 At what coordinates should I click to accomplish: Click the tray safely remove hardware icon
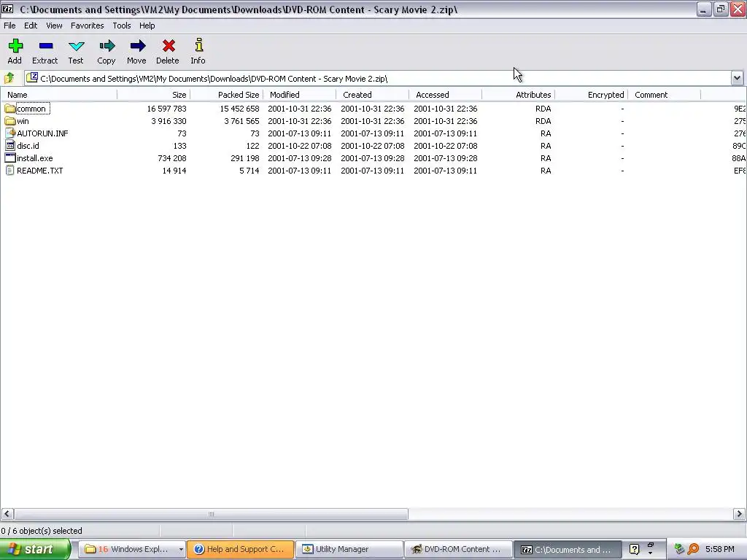pos(679,549)
